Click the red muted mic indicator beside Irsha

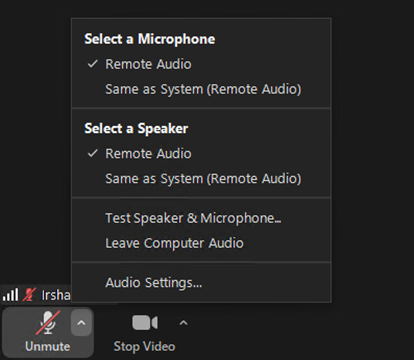click(x=29, y=295)
